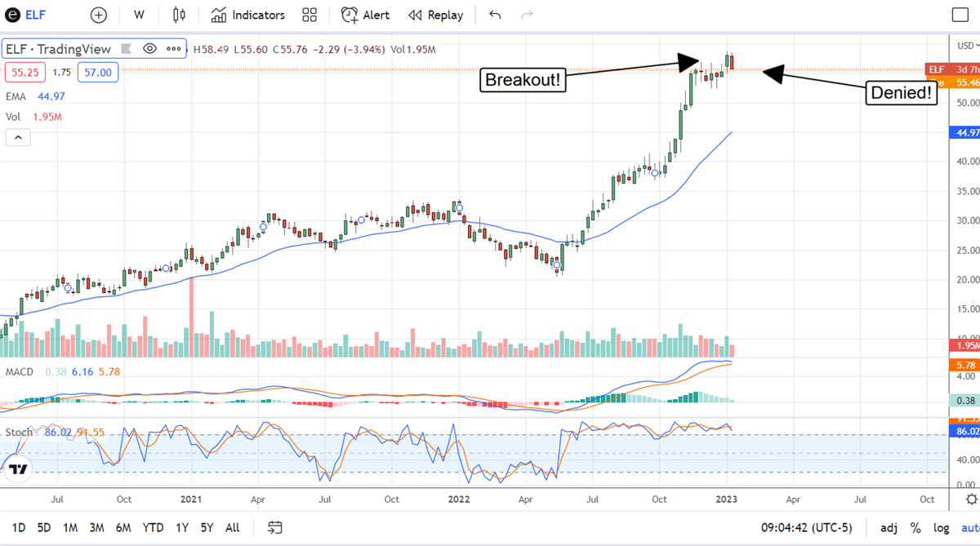Click the Alert button
The width and height of the screenshot is (980, 546).
(x=365, y=15)
